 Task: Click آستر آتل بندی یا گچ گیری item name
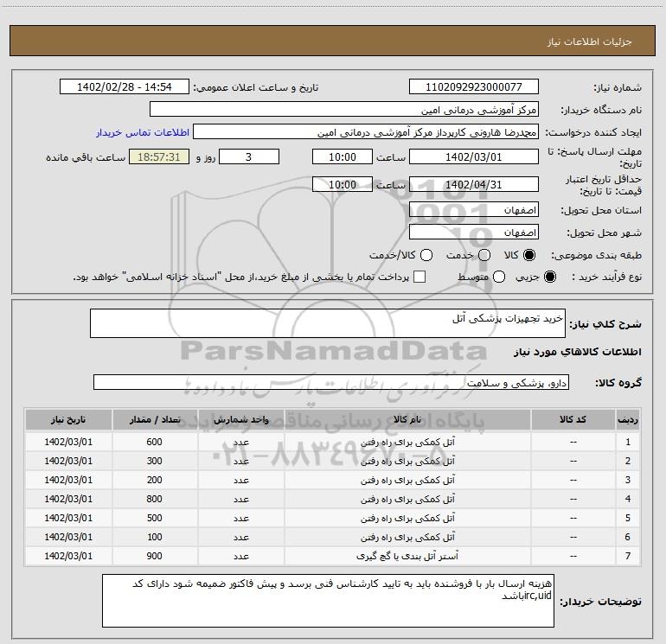coord(407,556)
